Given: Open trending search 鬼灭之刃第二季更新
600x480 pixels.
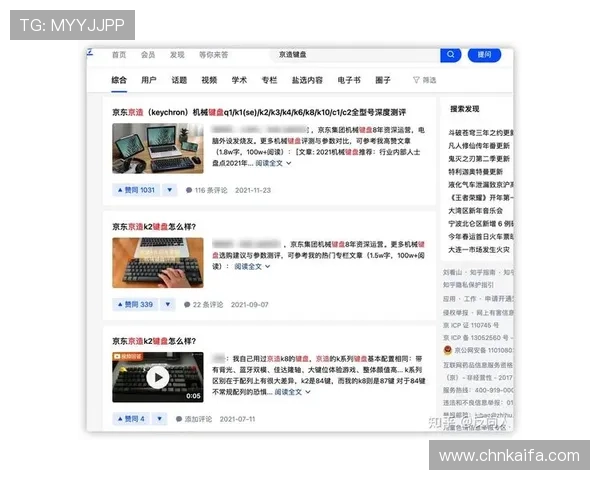Looking at the screenshot, I should click(479, 158).
